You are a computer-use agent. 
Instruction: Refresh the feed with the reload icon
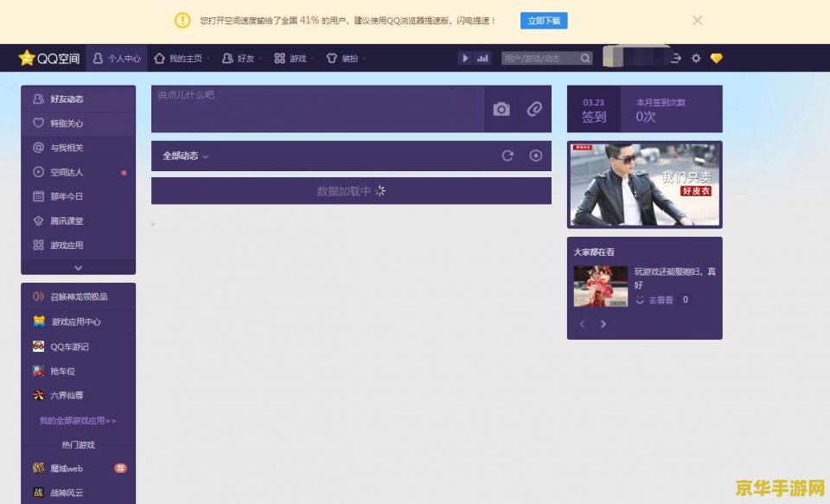508,156
